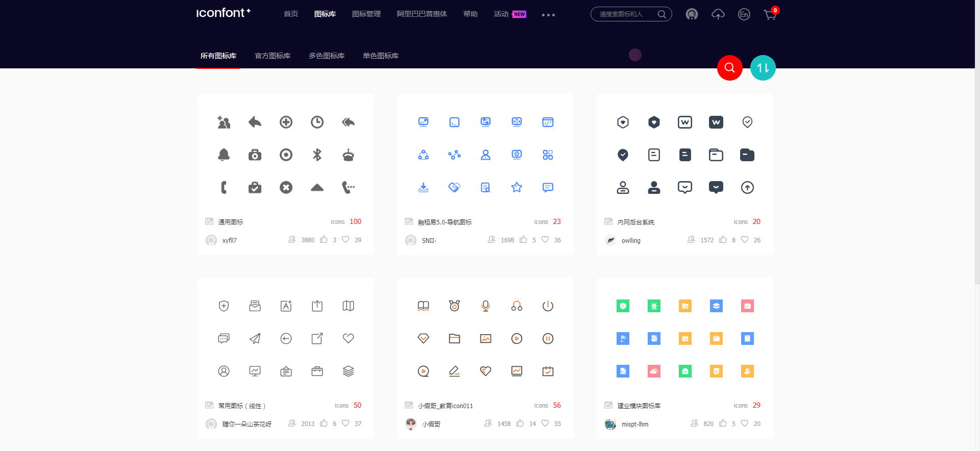The image size is (980, 451).
Task: Open the user avatar icon in header
Action: 692,15
